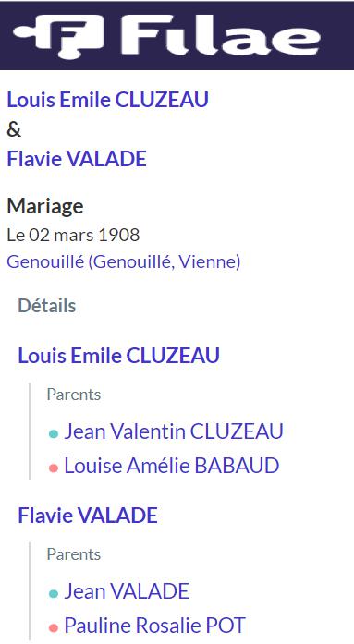Click the Mariage heading
The height and width of the screenshot is (644, 354).
tap(45, 206)
